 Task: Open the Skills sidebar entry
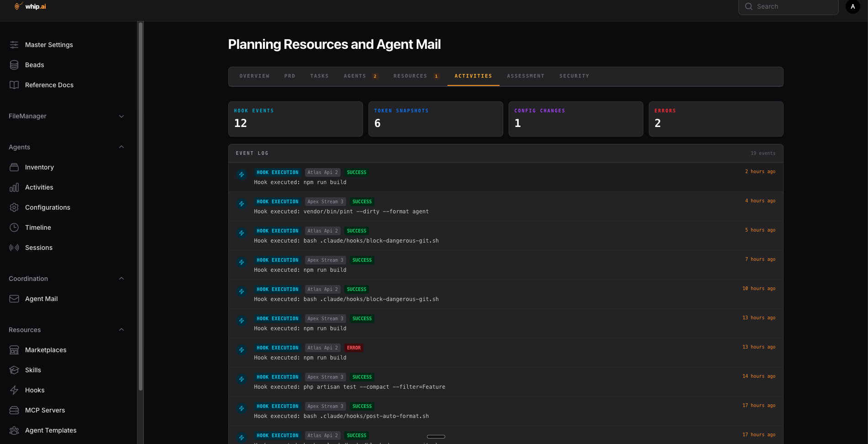coord(32,370)
